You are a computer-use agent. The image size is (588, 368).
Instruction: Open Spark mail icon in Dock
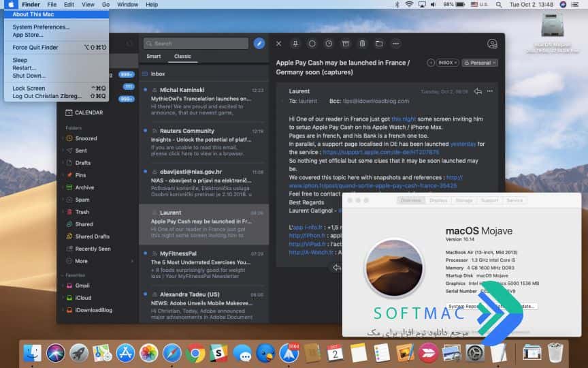click(x=289, y=354)
